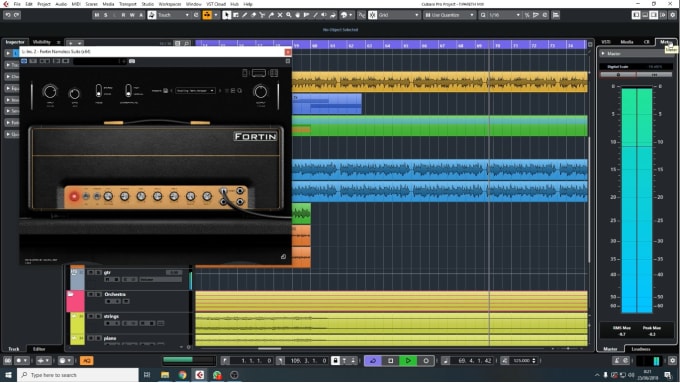Toggle the AQ auto quantize button
This screenshot has width=680, height=383.
pos(86,360)
